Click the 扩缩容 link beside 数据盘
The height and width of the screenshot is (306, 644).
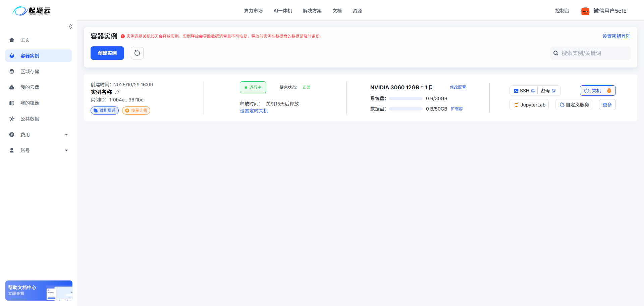coord(457,109)
